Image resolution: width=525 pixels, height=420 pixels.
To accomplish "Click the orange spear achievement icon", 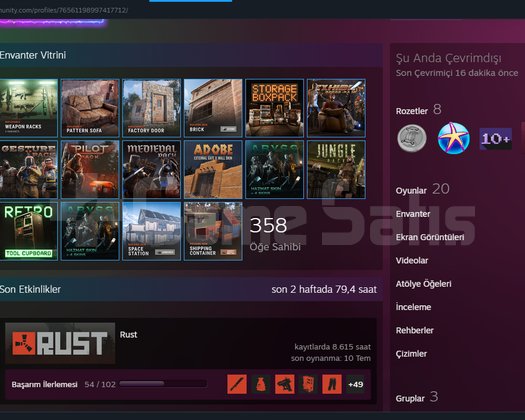I will (x=237, y=384).
